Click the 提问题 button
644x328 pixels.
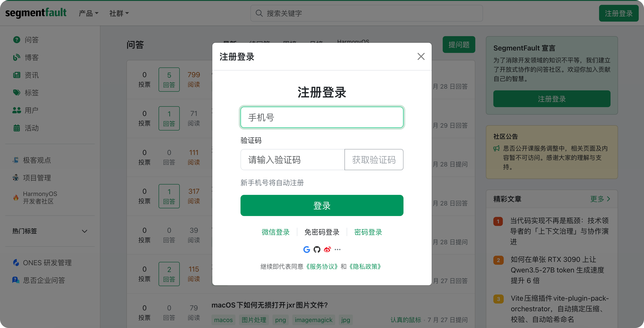click(459, 45)
